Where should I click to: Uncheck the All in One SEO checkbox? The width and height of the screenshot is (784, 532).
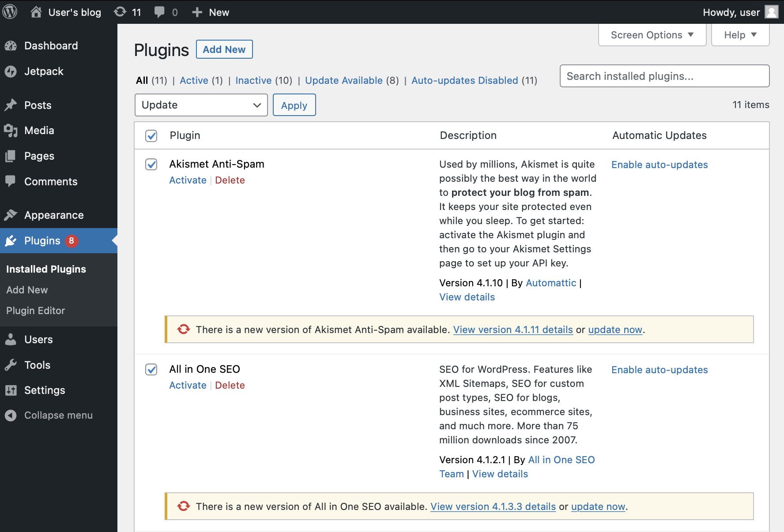tap(151, 370)
